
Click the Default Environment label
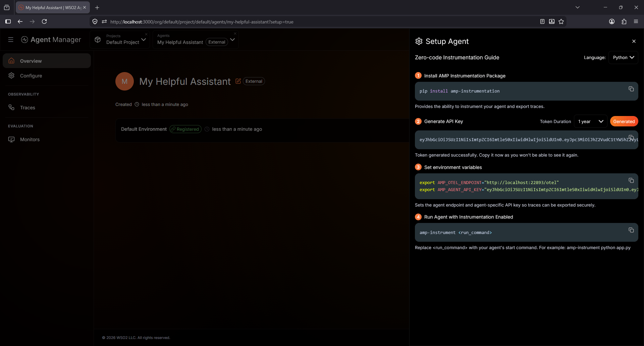tap(144, 129)
